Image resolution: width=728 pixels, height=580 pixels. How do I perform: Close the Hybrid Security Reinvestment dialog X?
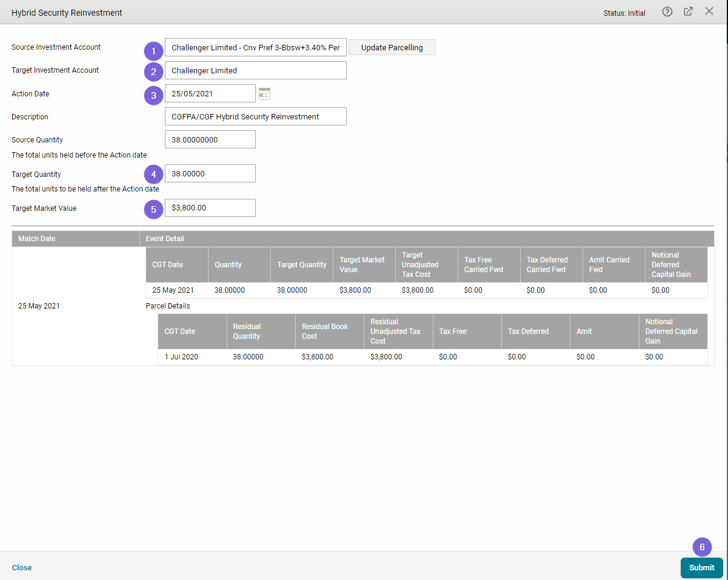point(709,12)
